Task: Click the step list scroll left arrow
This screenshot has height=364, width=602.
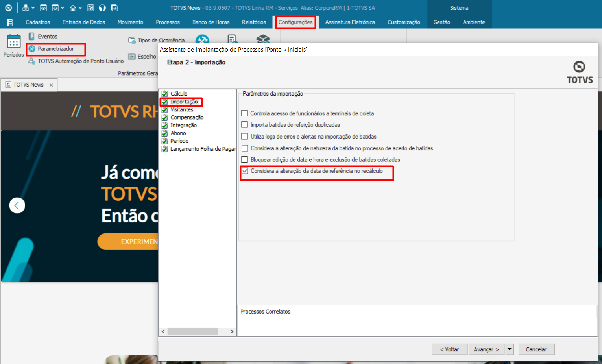Action: tap(163, 332)
